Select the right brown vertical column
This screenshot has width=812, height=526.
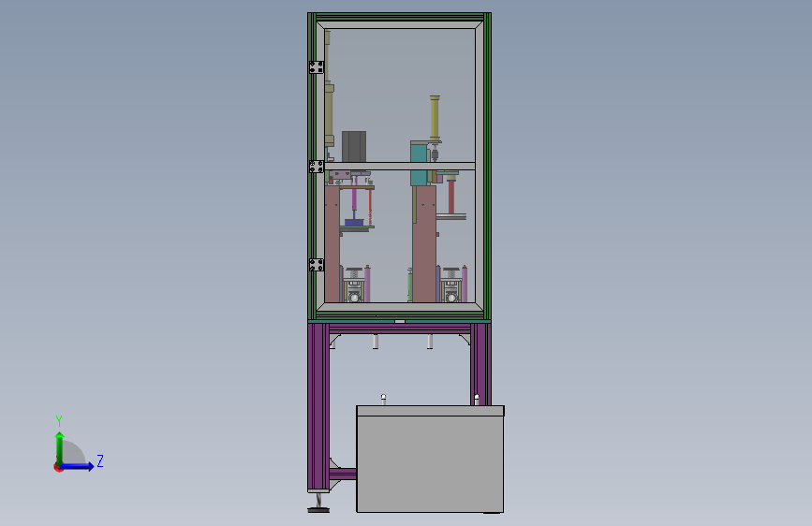click(424, 244)
